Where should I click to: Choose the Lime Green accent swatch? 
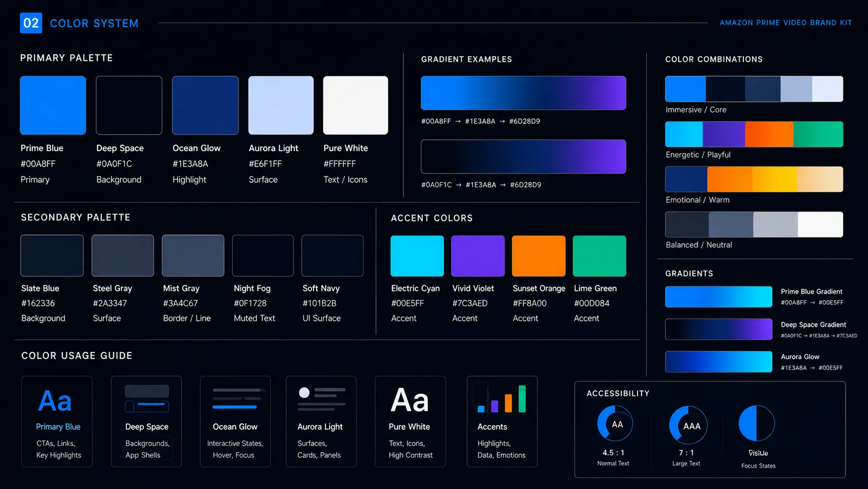pos(599,256)
